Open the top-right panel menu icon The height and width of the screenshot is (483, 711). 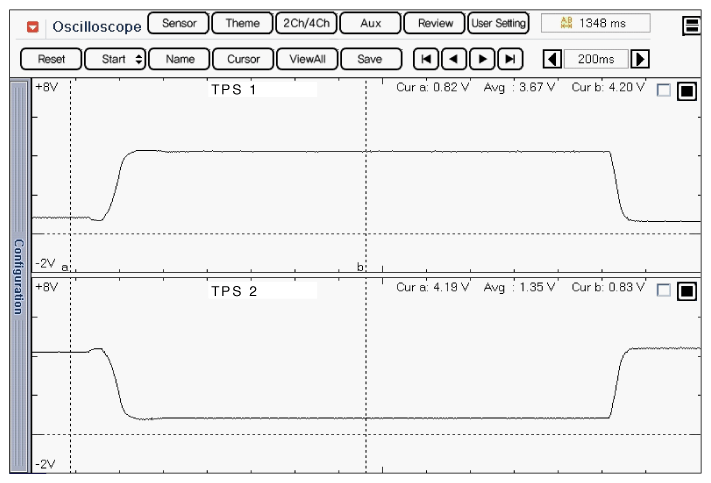tap(691, 26)
